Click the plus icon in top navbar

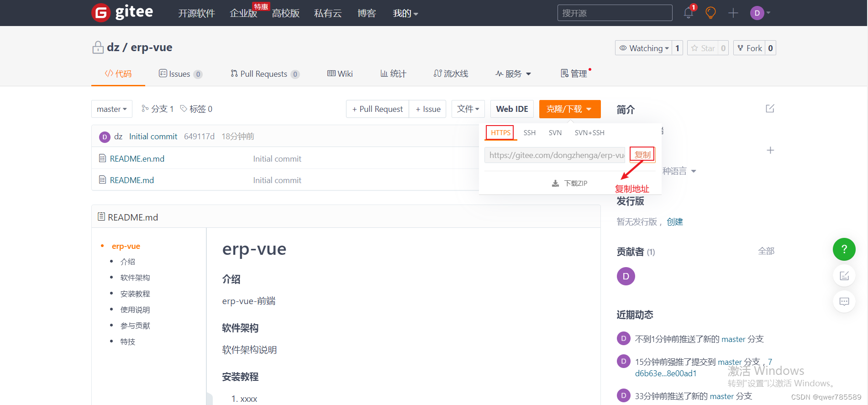pos(733,13)
